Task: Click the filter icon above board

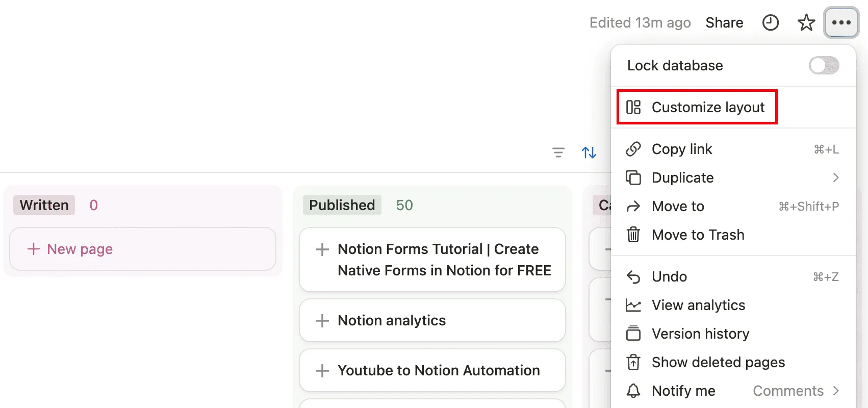Action: (x=558, y=152)
